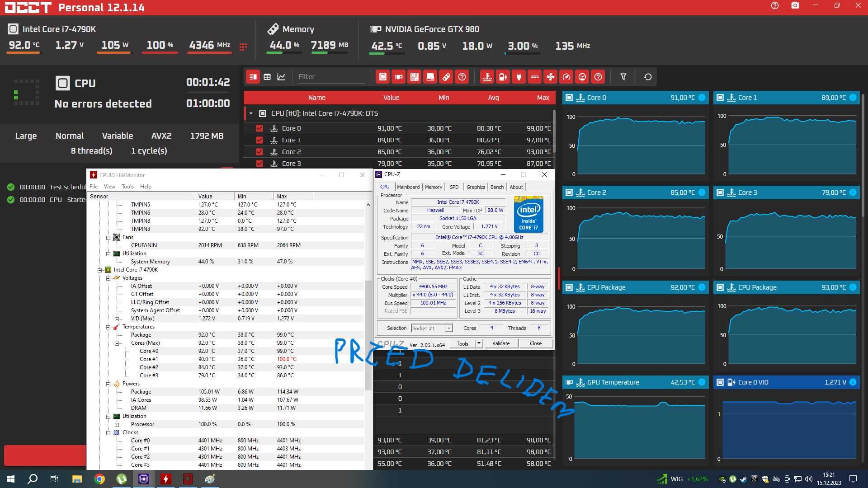Viewport: 868px width, 488px height.
Task: Open the About tab in CPU-Z
Action: (x=516, y=187)
